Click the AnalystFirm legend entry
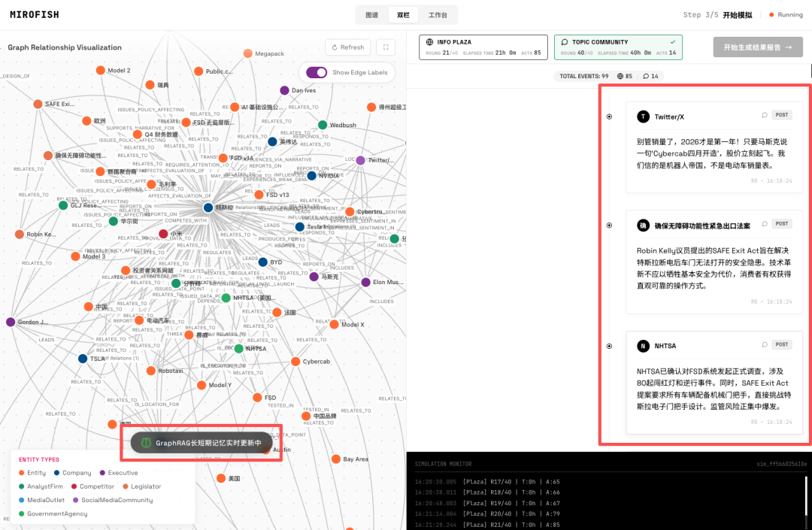This screenshot has height=530, width=812. pyautogui.click(x=41, y=486)
